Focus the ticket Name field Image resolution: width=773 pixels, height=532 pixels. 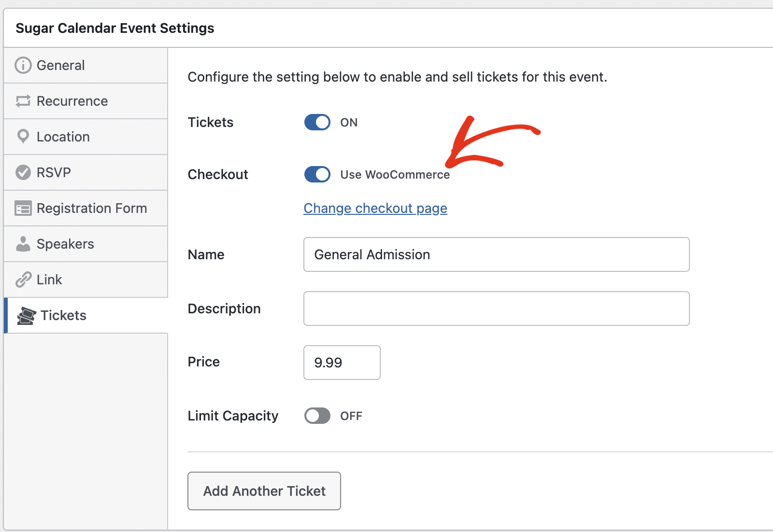(497, 254)
